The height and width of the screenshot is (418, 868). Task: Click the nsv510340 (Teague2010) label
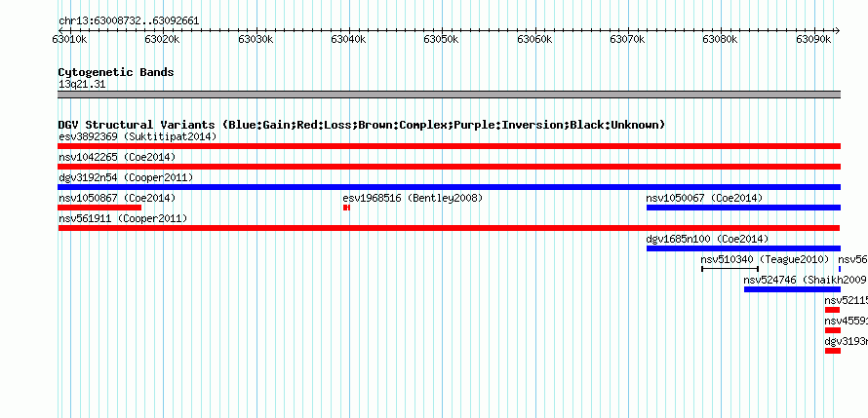point(765,259)
